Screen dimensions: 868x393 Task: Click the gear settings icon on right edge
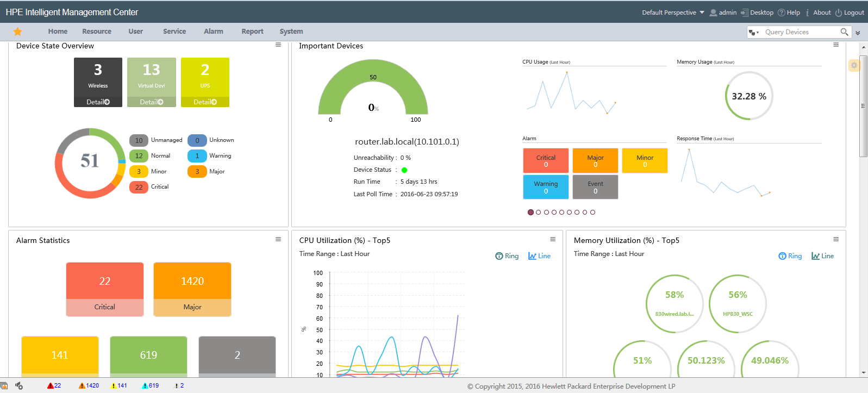coord(854,65)
